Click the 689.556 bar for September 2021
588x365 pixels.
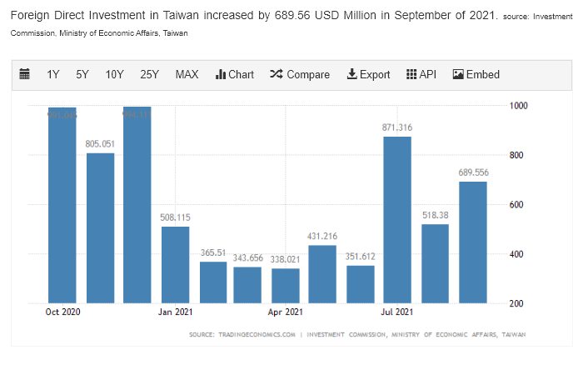tap(473, 242)
